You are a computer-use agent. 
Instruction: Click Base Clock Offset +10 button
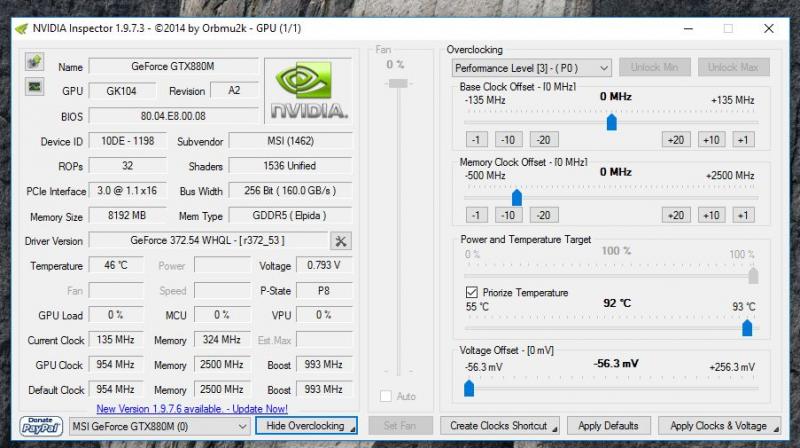coord(711,140)
